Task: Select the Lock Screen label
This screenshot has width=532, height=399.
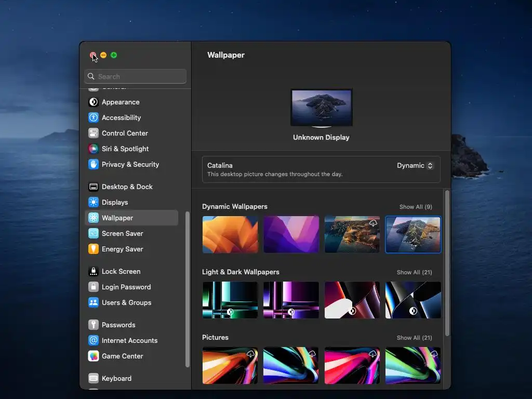Action: (x=121, y=271)
